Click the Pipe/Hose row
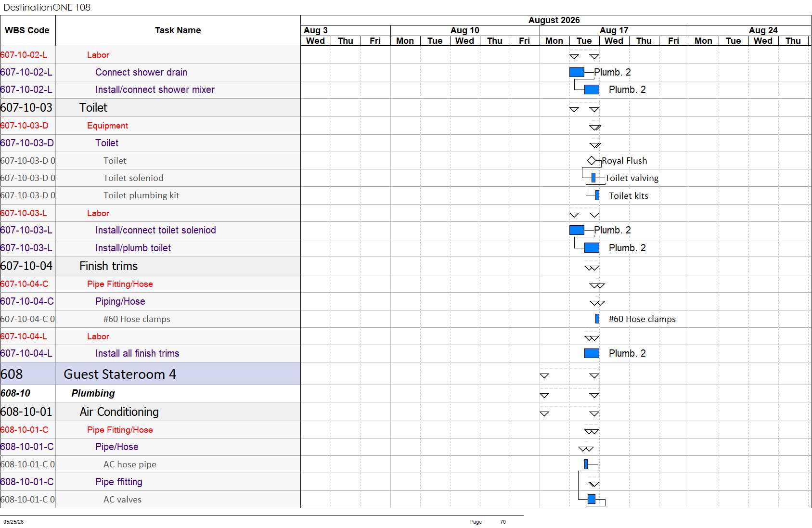Viewport: 812px width, 528px height. tap(150, 447)
